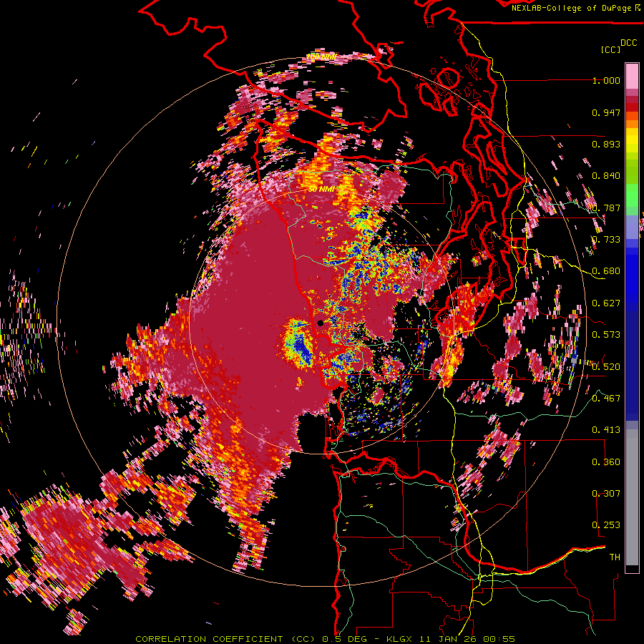Viewport: 644px width, 644px height.
Task: Click the 1.000 value on the color scale
Action: coord(606,80)
